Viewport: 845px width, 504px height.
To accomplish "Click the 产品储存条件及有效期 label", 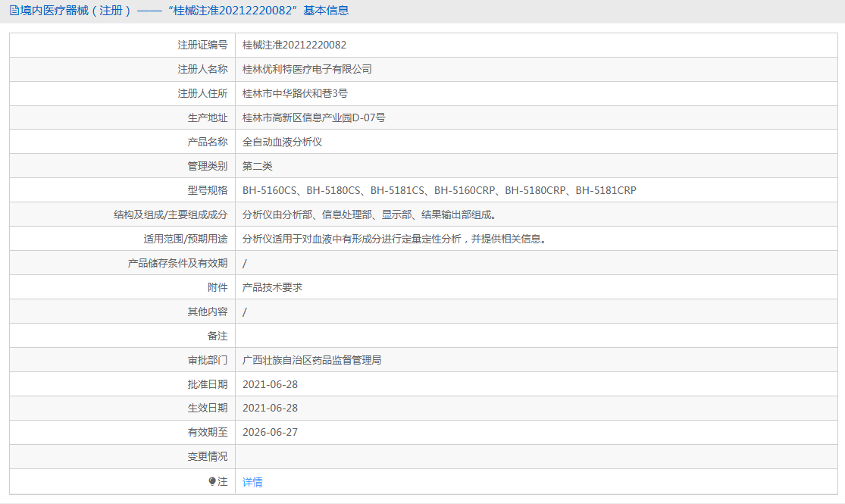I will point(178,263).
